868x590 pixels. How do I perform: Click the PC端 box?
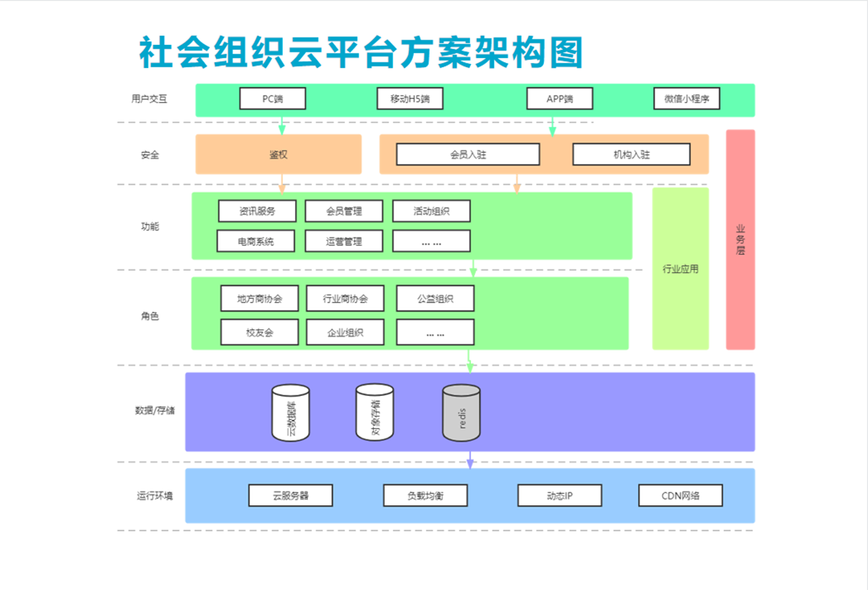pos(272,98)
